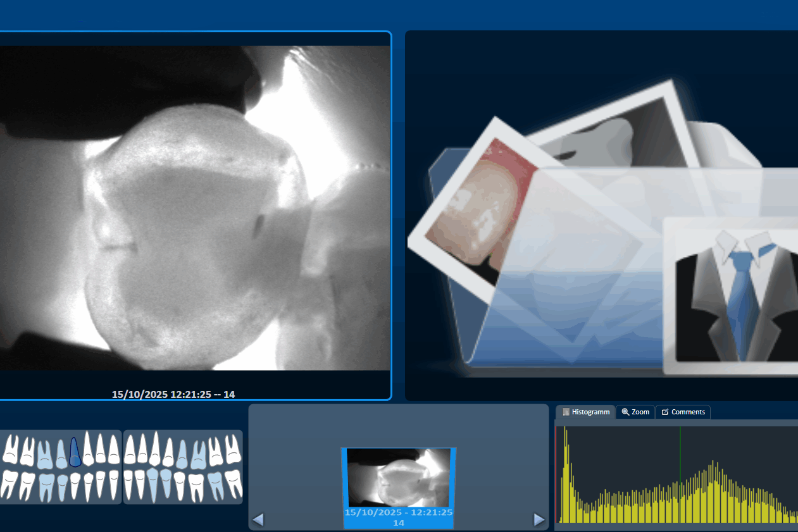798x532 pixels.
Task: Pick the upper-right outermost molar in tooth chart
Action: (234, 450)
